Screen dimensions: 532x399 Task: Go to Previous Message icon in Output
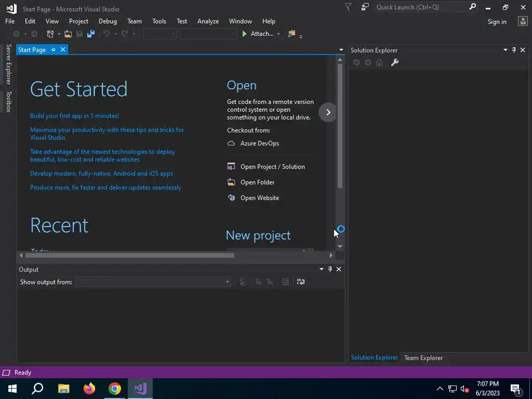click(x=258, y=282)
